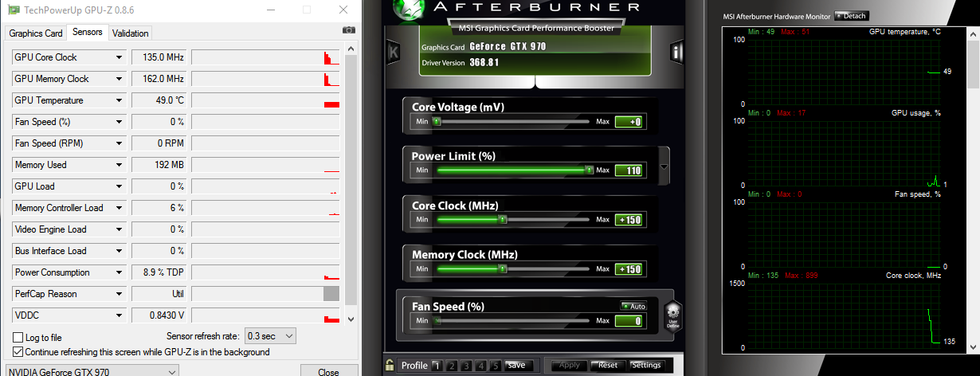980x376 pixels.
Task: Open the Afterburner info 'i' side button
Action: (677, 53)
